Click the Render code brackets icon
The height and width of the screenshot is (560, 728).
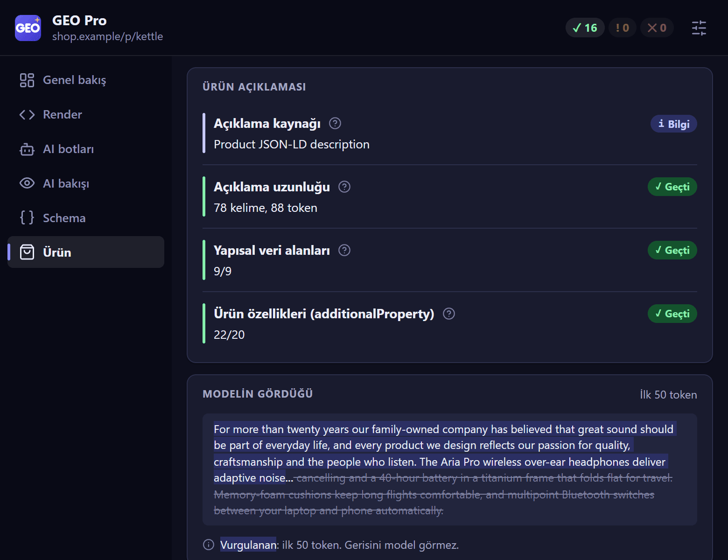[27, 115]
